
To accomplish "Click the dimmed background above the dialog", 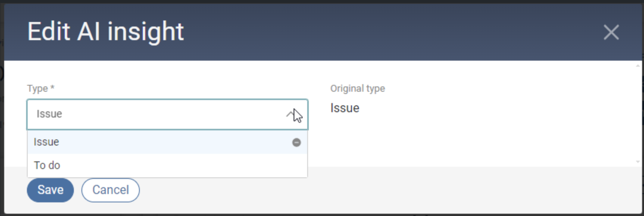I will (322, 2).
